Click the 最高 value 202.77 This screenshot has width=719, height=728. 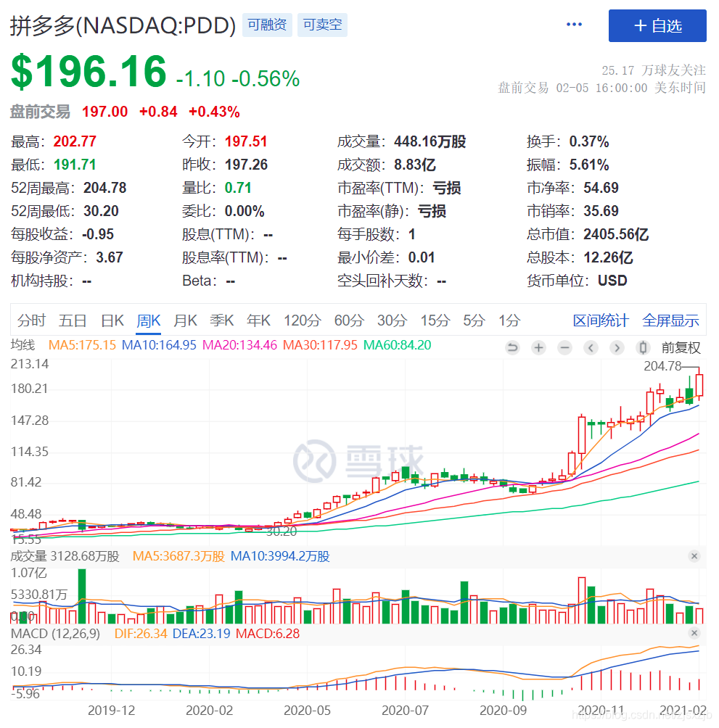75,141
